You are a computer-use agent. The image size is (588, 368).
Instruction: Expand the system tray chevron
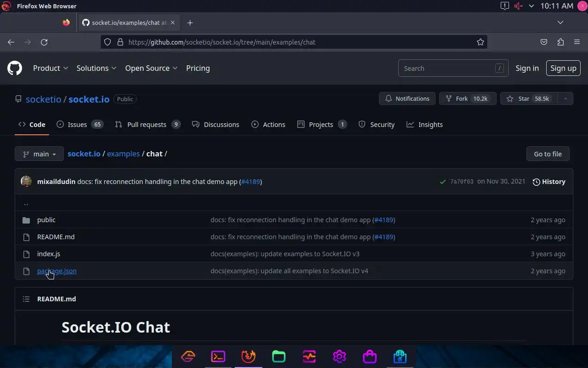point(531,6)
